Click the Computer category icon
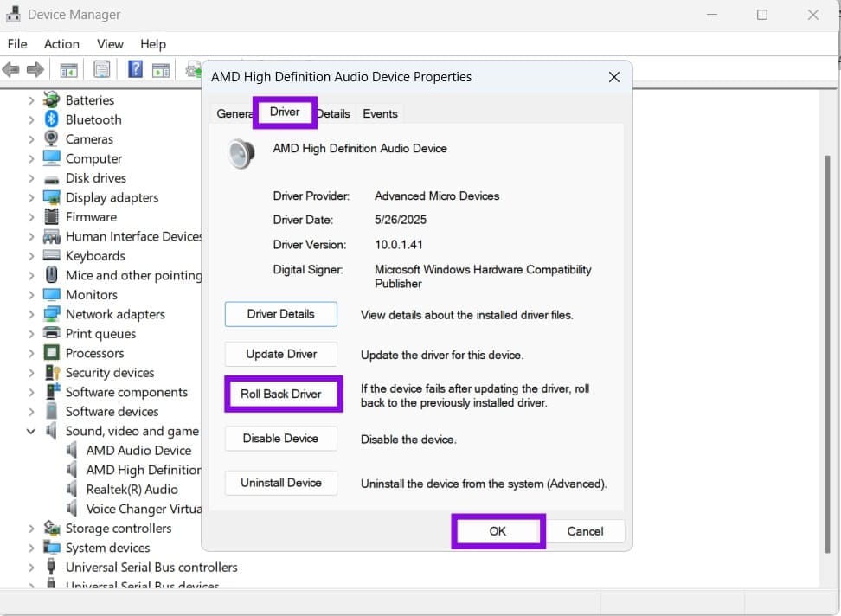 pyautogui.click(x=52, y=158)
